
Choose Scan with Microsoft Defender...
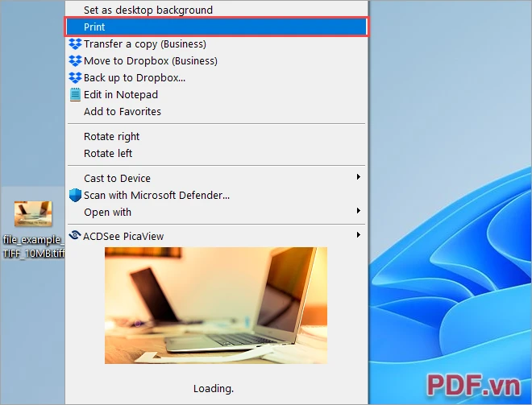point(216,195)
